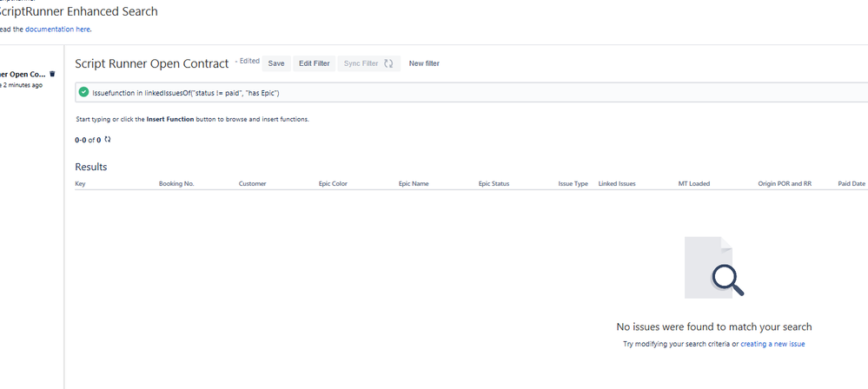The image size is (868, 389).
Task: Sort results by Linked Issues column
Action: click(x=617, y=184)
